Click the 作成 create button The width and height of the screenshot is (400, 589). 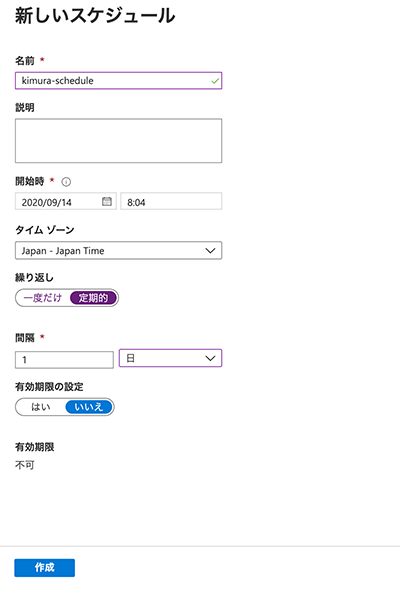coord(45,568)
